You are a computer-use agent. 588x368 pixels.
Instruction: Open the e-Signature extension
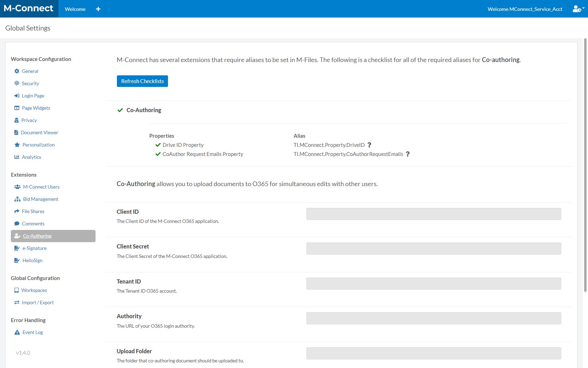tap(34, 248)
